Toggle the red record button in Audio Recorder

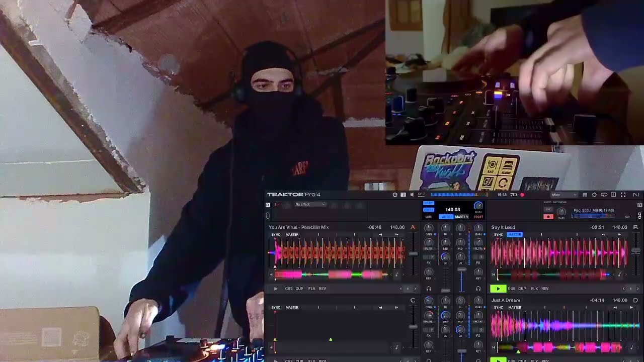point(548,217)
